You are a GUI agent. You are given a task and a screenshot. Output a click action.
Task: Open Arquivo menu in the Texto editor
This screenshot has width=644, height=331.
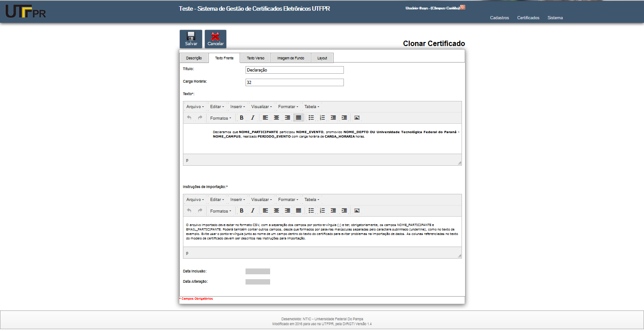tap(195, 107)
